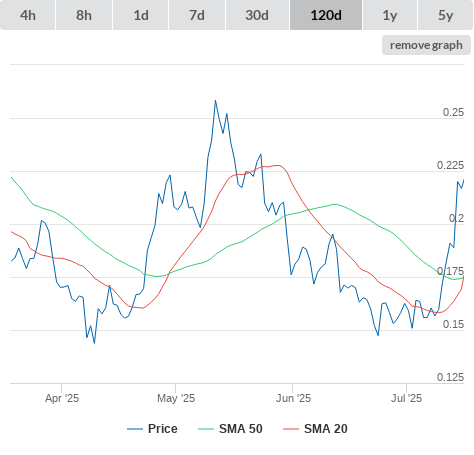Choose the 1d time range tab
474x455 pixels.
(x=141, y=15)
